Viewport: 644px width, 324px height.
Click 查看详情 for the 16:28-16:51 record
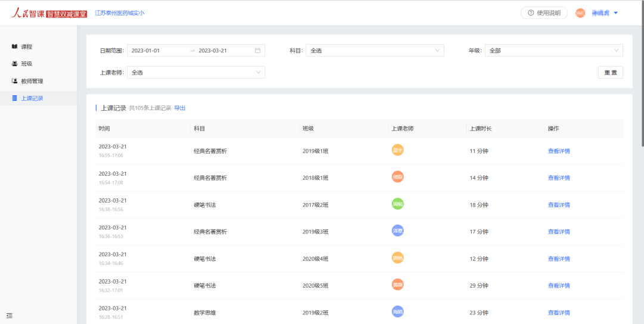click(x=559, y=313)
